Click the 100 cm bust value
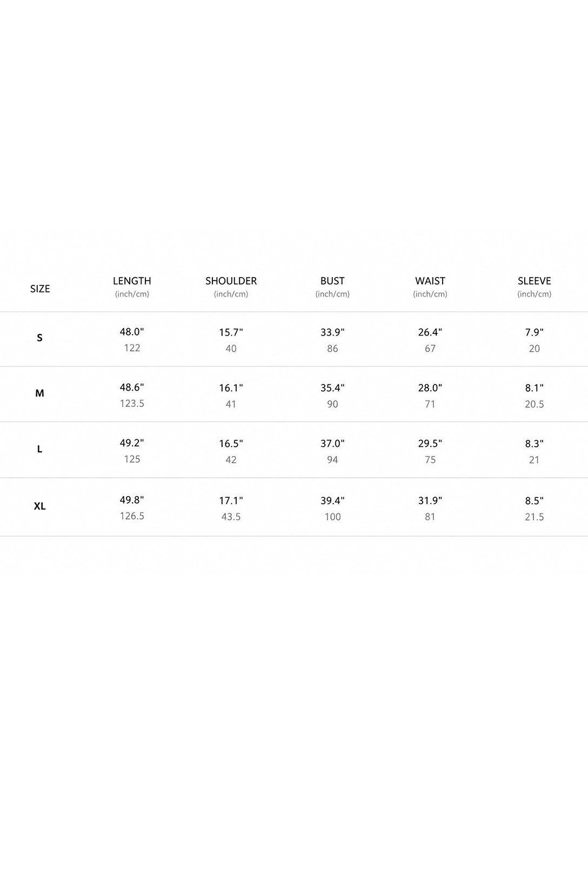588x882 pixels. [x=332, y=517]
